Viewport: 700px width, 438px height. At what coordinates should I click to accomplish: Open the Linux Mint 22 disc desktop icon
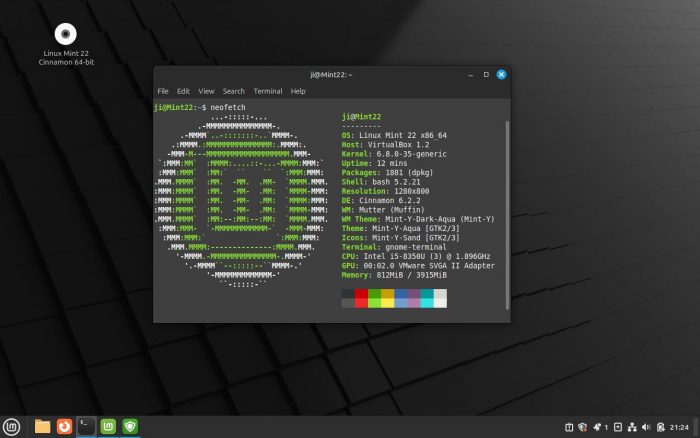pos(66,33)
